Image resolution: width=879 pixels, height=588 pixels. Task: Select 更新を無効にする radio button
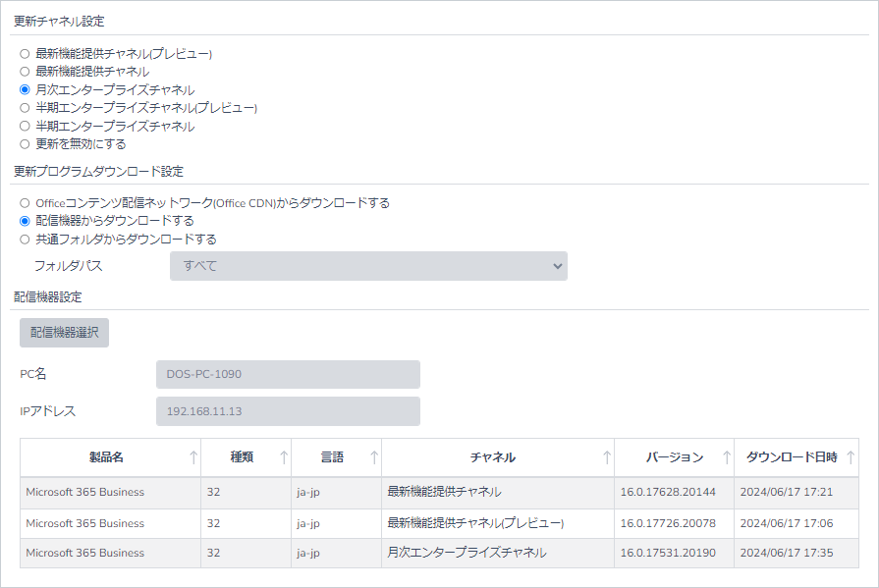25,144
